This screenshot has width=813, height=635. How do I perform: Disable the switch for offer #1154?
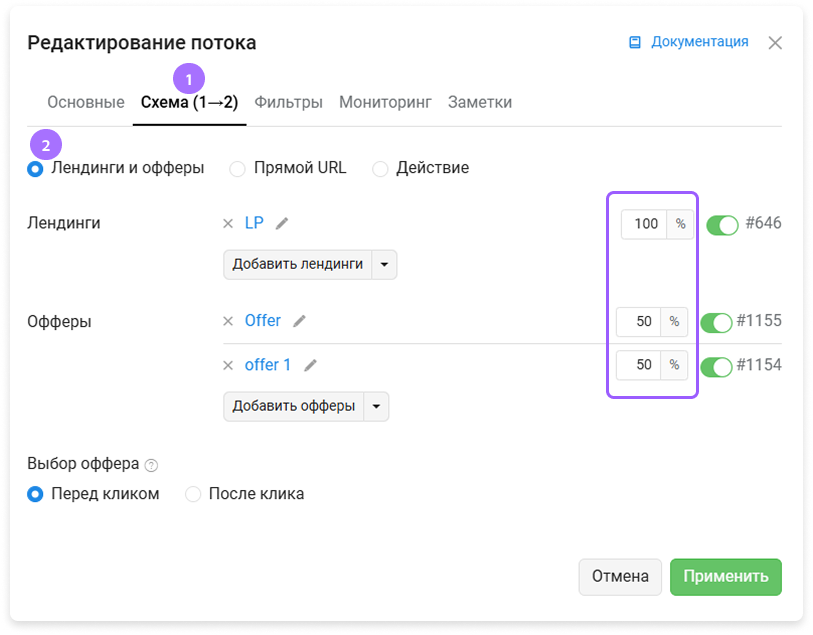716,366
